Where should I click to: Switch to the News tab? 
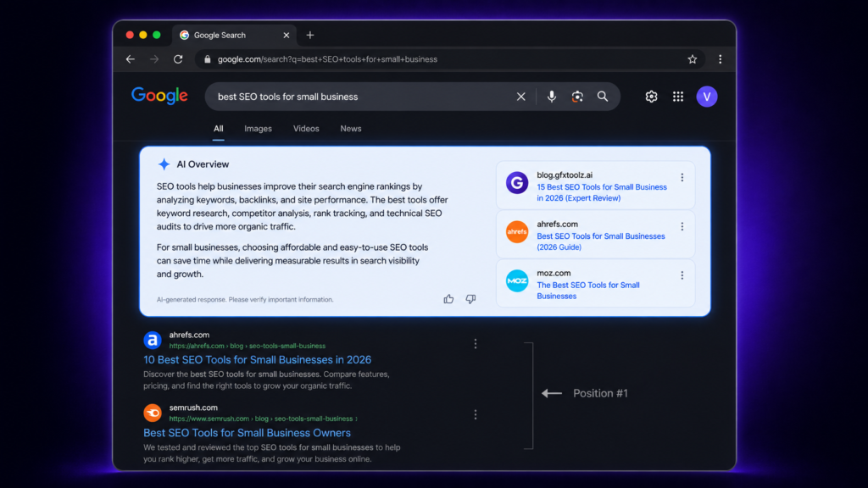point(351,129)
